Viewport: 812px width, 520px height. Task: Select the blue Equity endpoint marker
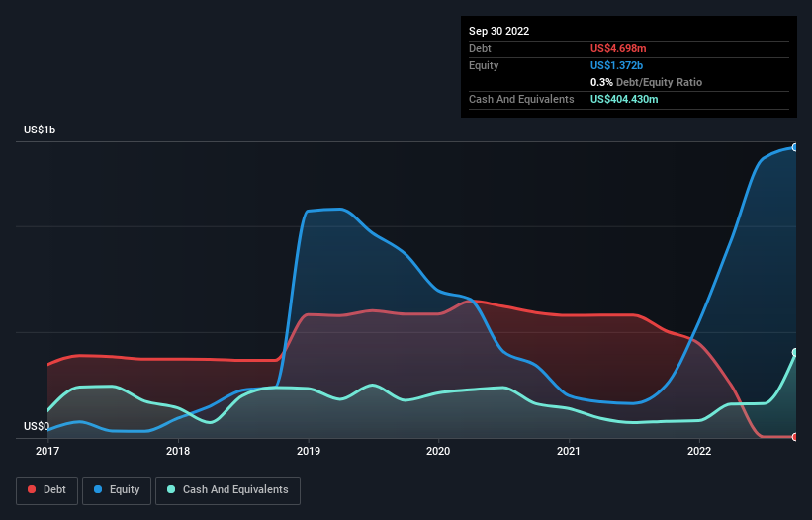pos(795,147)
